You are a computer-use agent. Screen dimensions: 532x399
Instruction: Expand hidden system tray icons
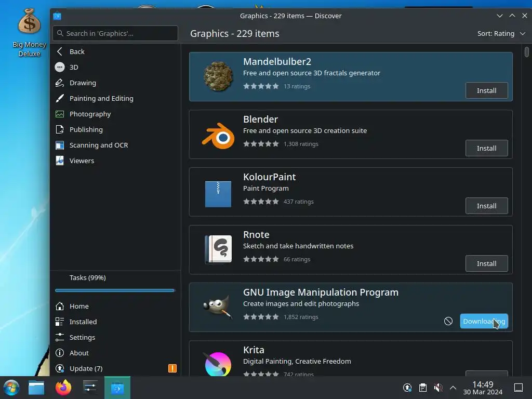(x=453, y=388)
